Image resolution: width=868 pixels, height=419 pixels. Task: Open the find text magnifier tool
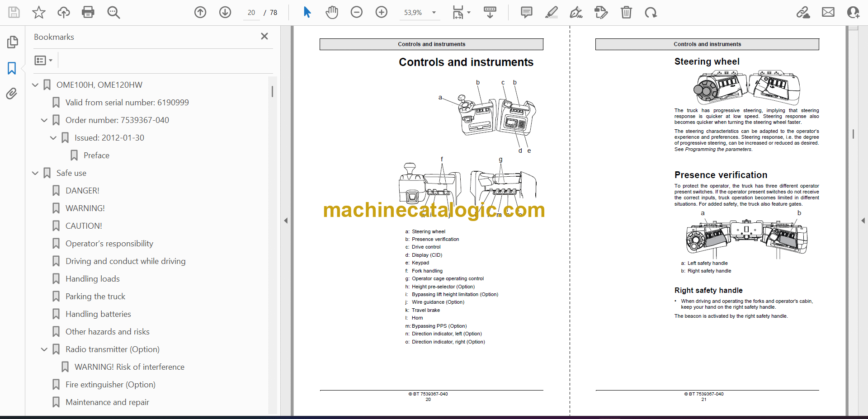(113, 12)
